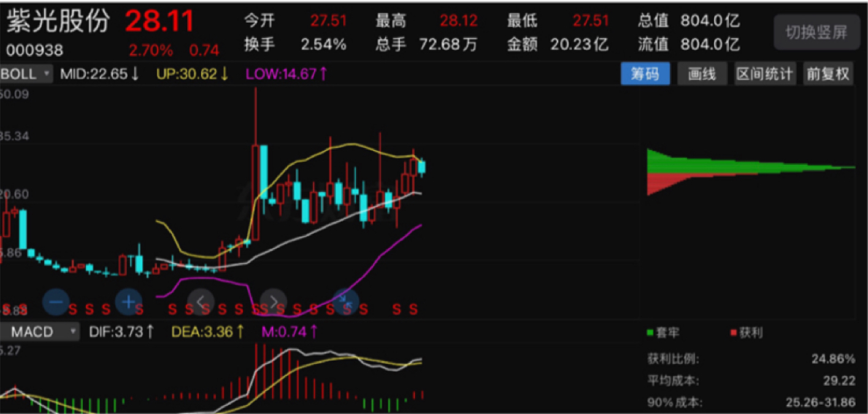Click the 金额 amount 20.23亿
The width and height of the screenshot is (868, 414).
point(579,44)
